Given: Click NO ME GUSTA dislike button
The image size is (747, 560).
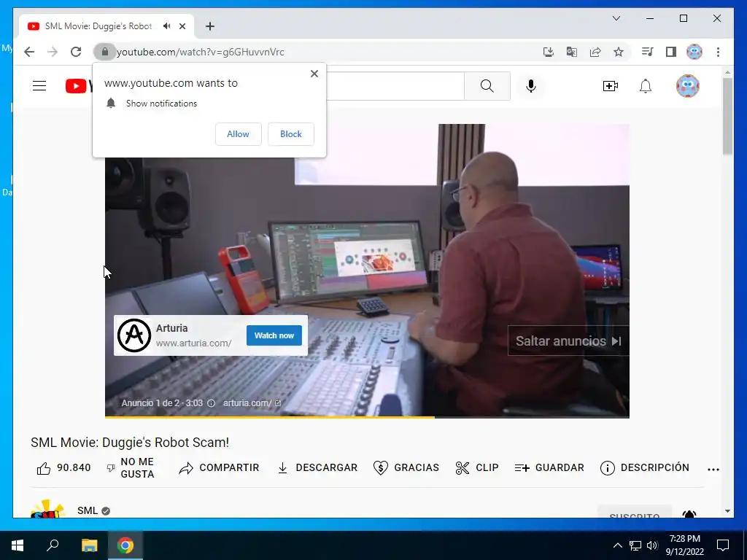Looking at the screenshot, I should 130,468.
